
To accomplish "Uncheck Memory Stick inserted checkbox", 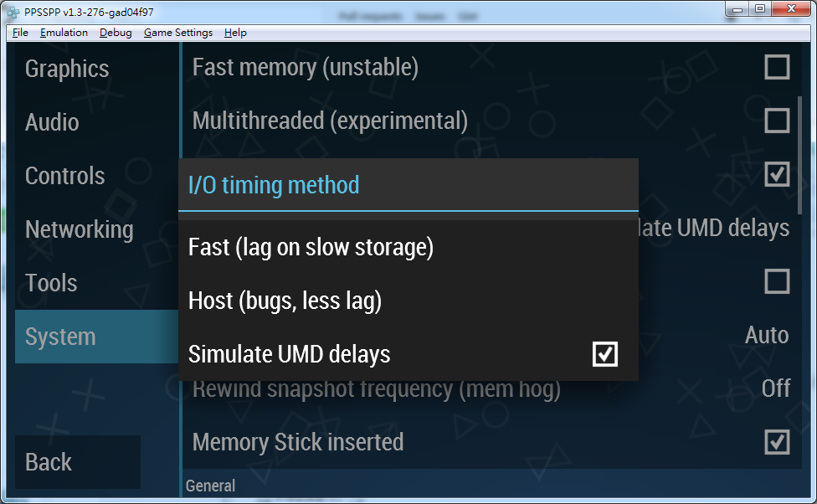I will (777, 441).
